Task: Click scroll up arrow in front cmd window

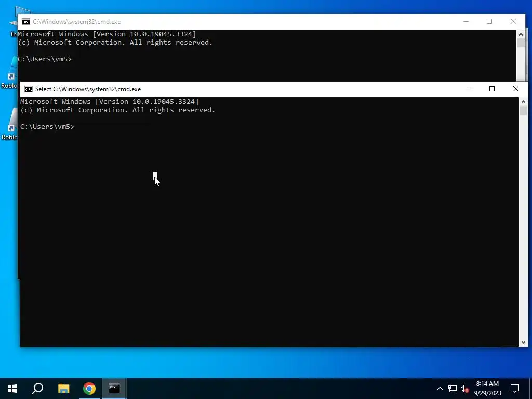Action: click(523, 102)
